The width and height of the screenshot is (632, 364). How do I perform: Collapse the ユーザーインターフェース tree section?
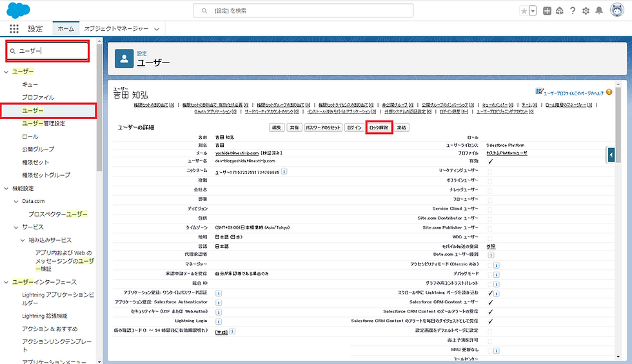(6, 282)
